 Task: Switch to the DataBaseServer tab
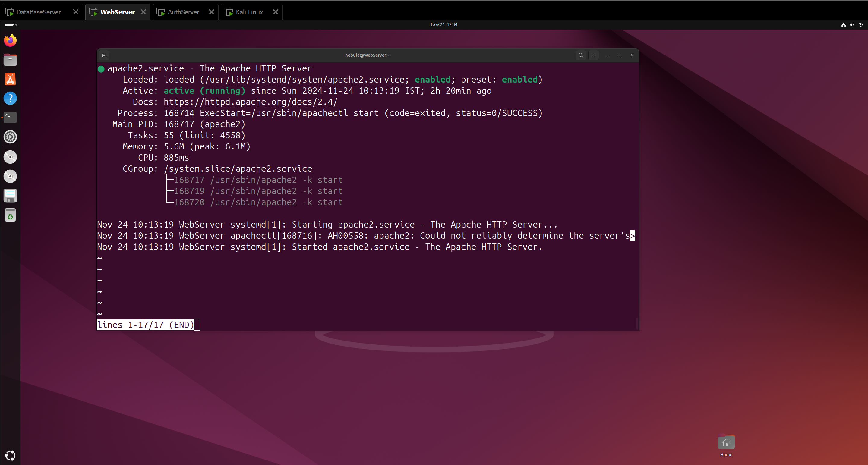click(38, 12)
